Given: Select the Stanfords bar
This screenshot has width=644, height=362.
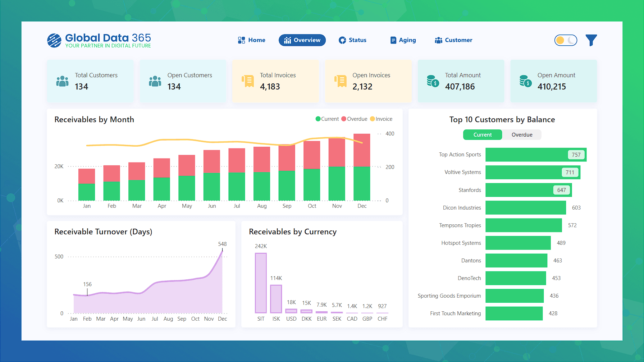Looking at the screenshot, I should [x=529, y=190].
